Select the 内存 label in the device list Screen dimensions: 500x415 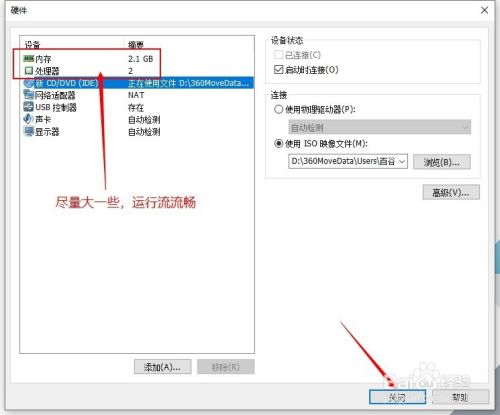(43, 59)
